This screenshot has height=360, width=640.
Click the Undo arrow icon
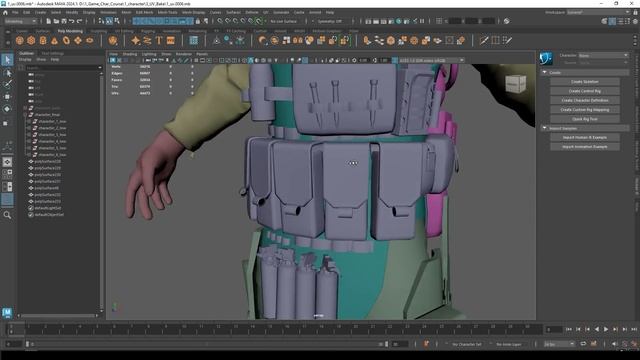71,21
